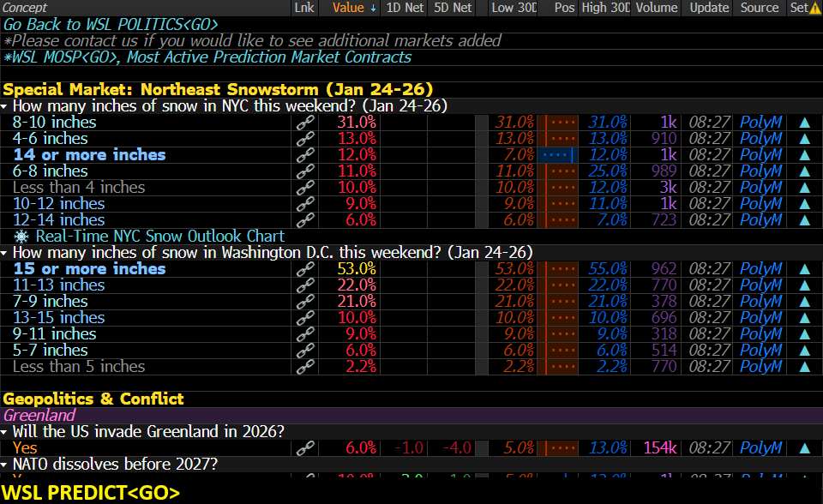Click the link icon for Greenland Yes row
823x504 pixels.
(305, 447)
